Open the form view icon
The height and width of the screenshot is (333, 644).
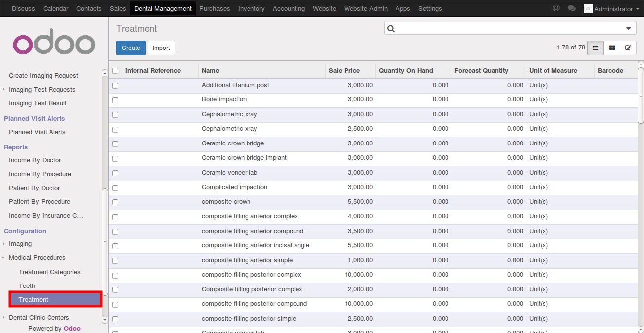click(628, 48)
